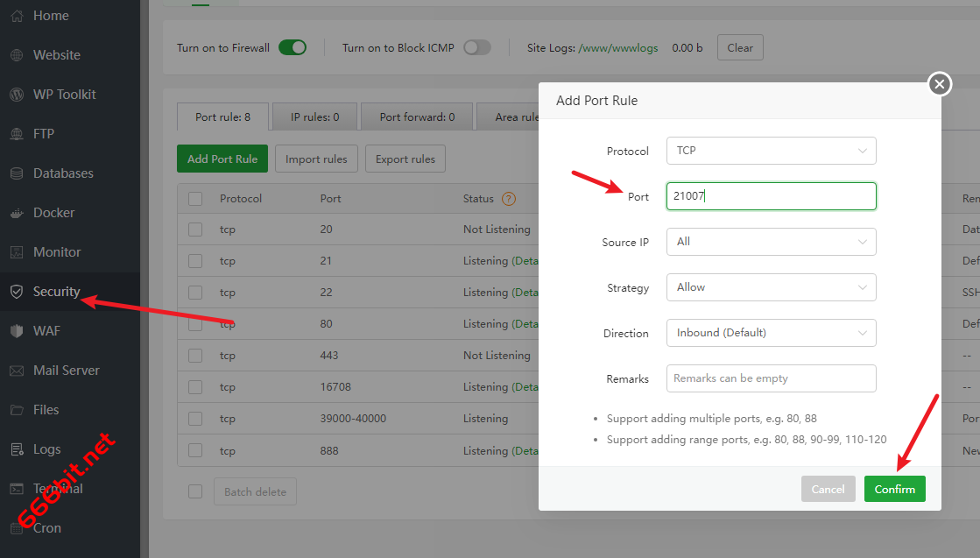Click the Files folder icon
Screen dimensions: 980x558
click(17, 410)
